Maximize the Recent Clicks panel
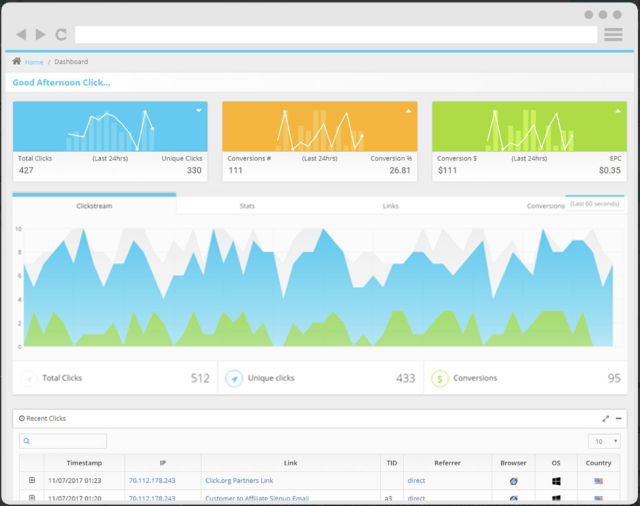The image size is (640, 506). coord(606,418)
